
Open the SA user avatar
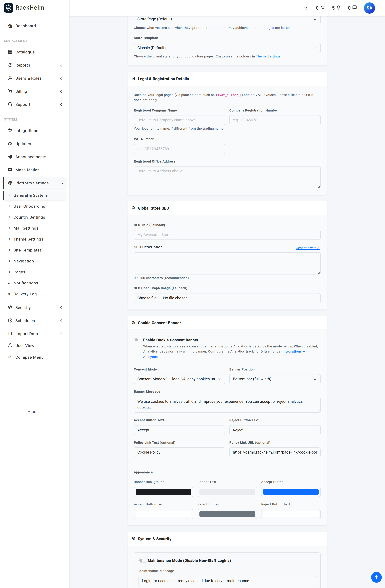click(x=369, y=8)
